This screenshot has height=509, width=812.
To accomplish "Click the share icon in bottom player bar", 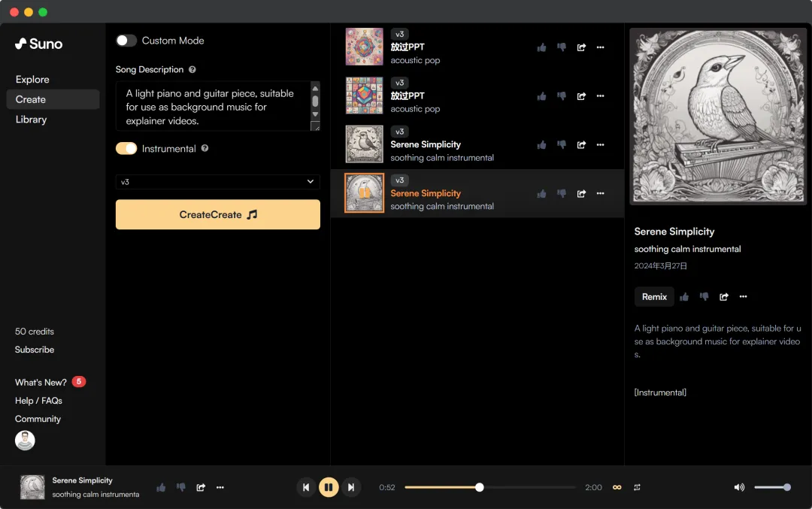I will [201, 487].
